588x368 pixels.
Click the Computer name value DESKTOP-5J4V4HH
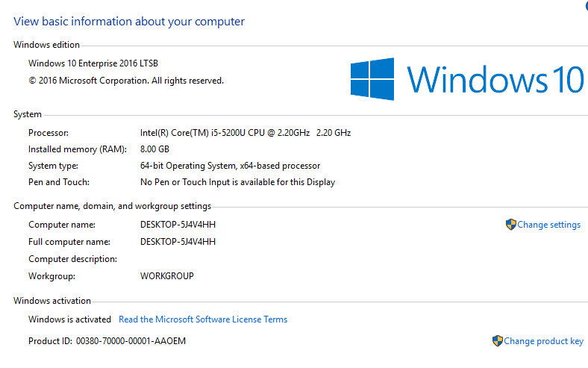[x=178, y=224]
